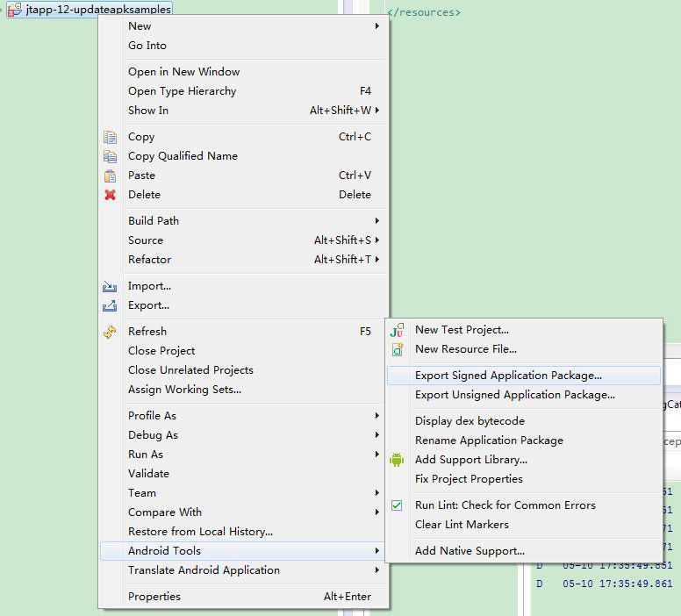Expand the Profile As submenu arrow
The width and height of the screenshot is (681, 616).
[x=377, y=416]
